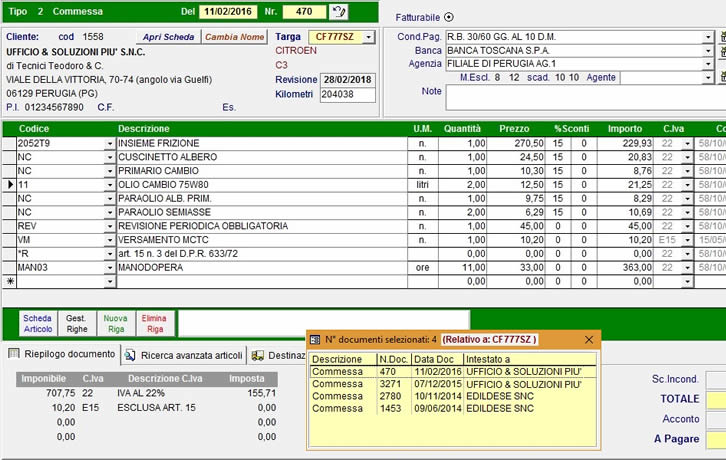Click the importo 363,00 cell
726x460 pixels.
pos(625,268)
